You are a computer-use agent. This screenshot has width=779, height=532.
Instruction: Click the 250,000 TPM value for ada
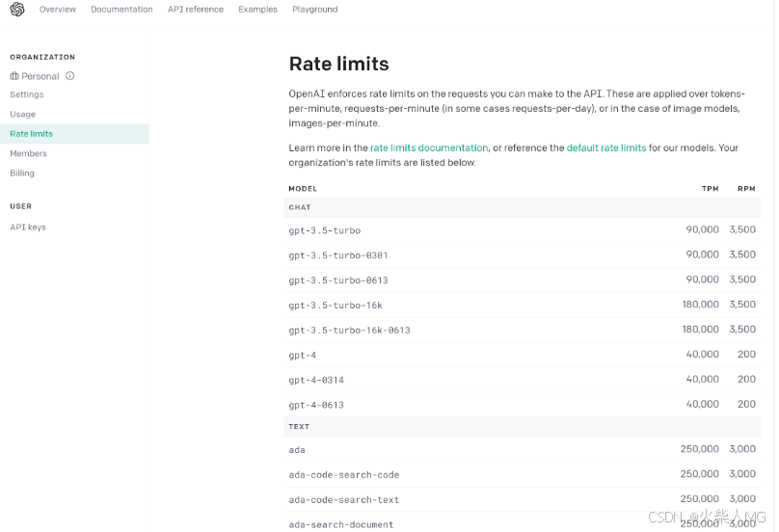pos(700,449)
